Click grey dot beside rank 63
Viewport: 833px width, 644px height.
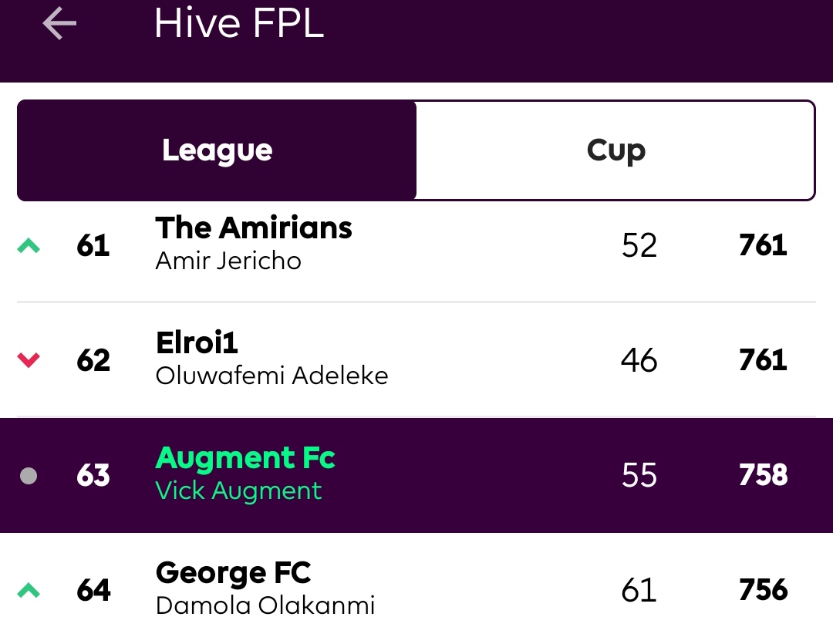tap(29, 476)
